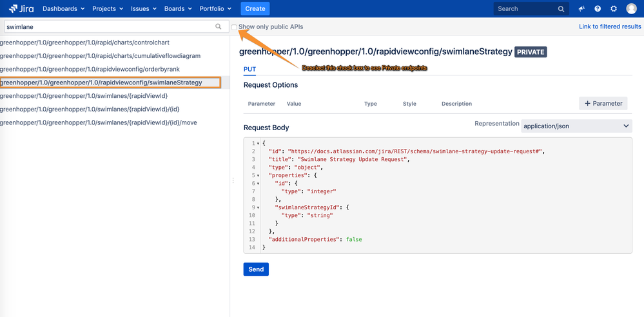Click the Request Body heading
644x317 pixels.
tap(266, 128)
